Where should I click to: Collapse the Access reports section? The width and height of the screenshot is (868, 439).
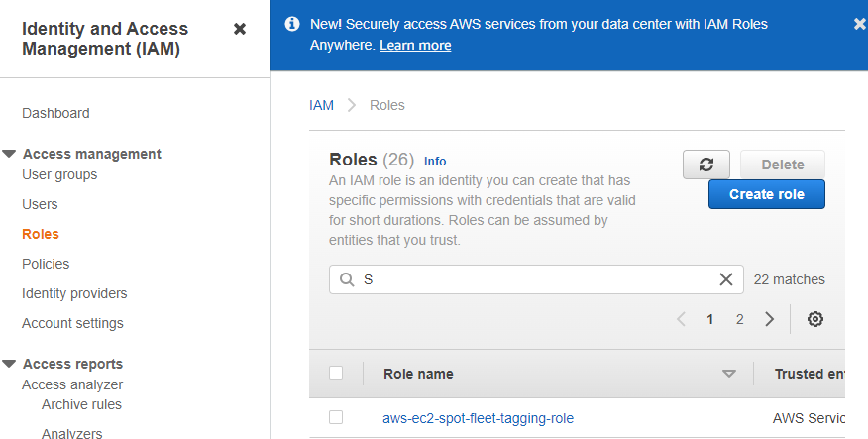click(10, 364)
